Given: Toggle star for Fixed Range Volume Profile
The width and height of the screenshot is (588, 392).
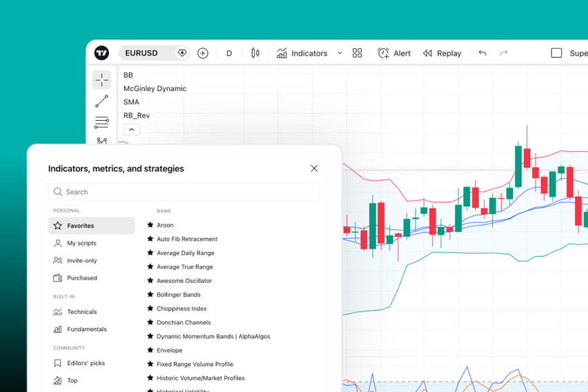Looking at the screenshot, I should pyautogui.click(x=150, y=364).
